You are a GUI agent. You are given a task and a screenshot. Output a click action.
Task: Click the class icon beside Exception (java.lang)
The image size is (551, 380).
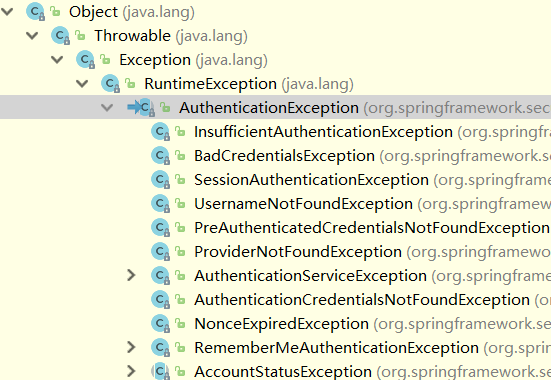85,59
